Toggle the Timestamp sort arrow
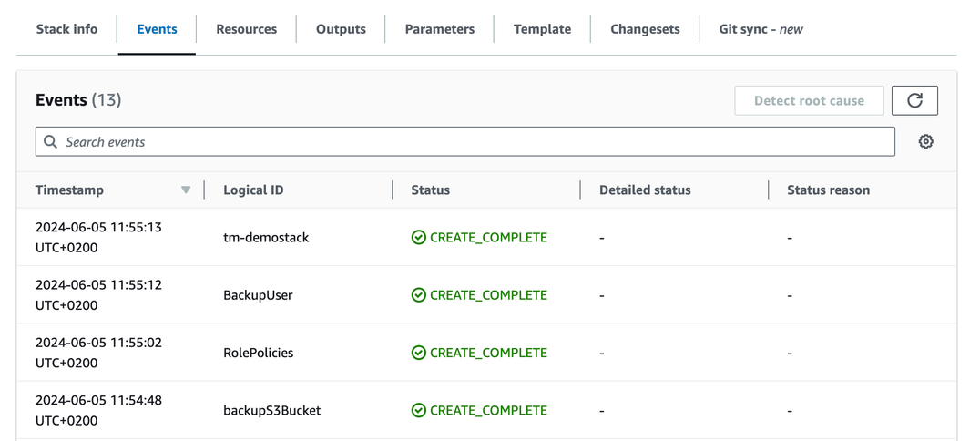The width and height of the screenshot is (980, 441). [x=186, y=190]
